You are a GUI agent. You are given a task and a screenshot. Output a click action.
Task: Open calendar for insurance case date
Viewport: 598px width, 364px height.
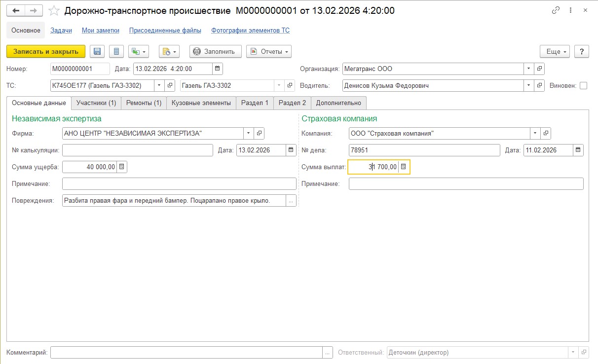coord(578,150)
